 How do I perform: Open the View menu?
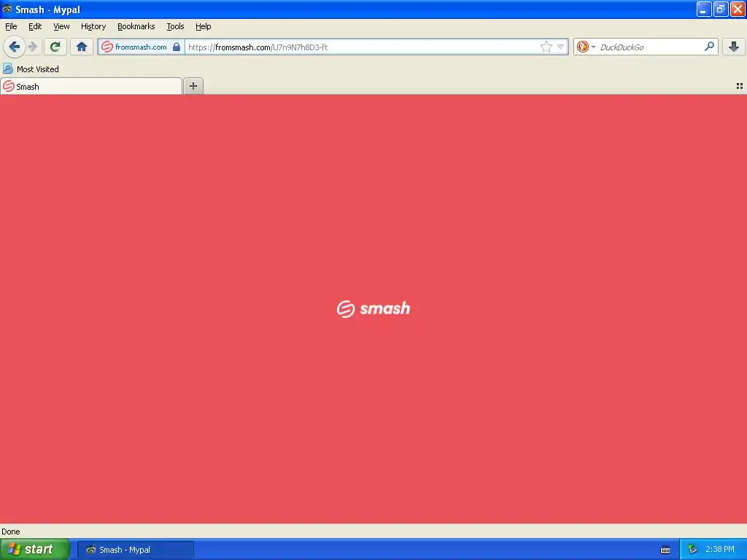point(61,26)
